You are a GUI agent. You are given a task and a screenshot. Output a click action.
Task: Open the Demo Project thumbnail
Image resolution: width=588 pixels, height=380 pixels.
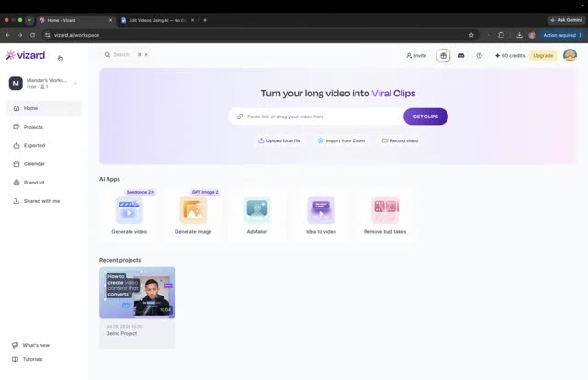tap(137, 292)
